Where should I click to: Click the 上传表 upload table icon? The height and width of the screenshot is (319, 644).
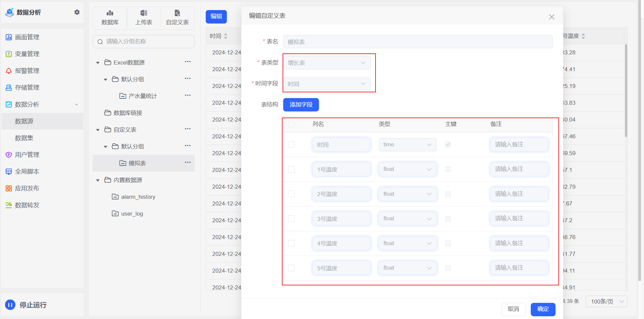click(x=144, y=13)
